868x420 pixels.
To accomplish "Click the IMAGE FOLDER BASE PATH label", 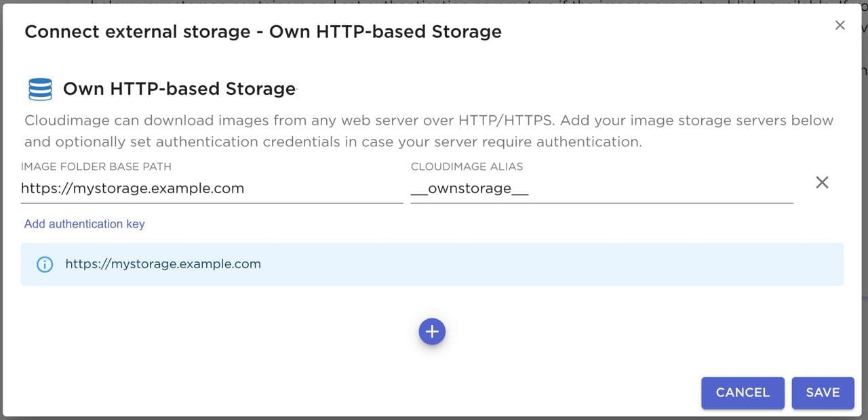I will coord(96,167).
